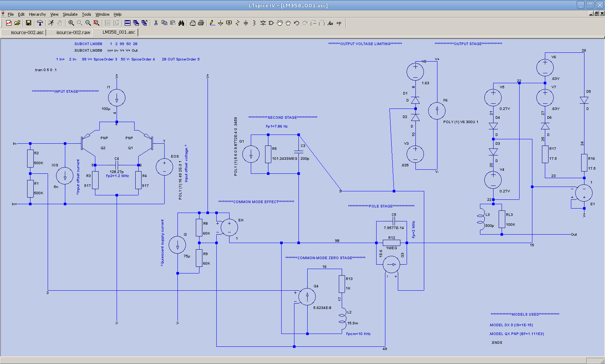Screen dimensions: 605x364
Task: Pick the Inductor placement tool
Action: point(254,23)
